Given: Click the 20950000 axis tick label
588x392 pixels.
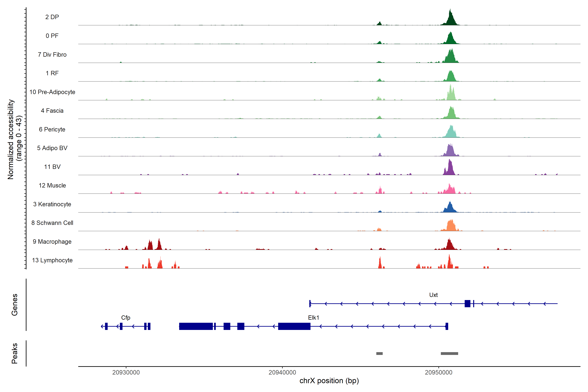Looking at the screenshot, I should click(x=439, y=373).
